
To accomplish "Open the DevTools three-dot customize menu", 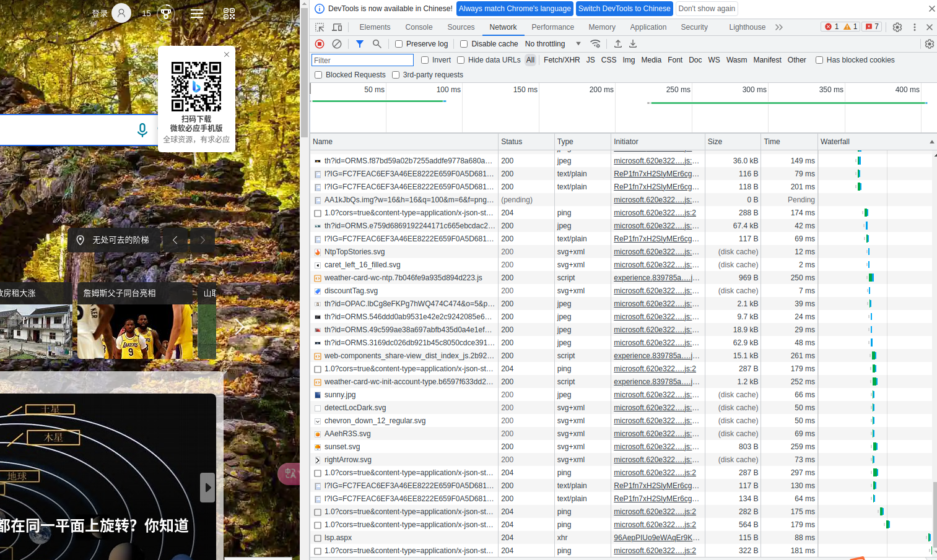I will [914, 27].
